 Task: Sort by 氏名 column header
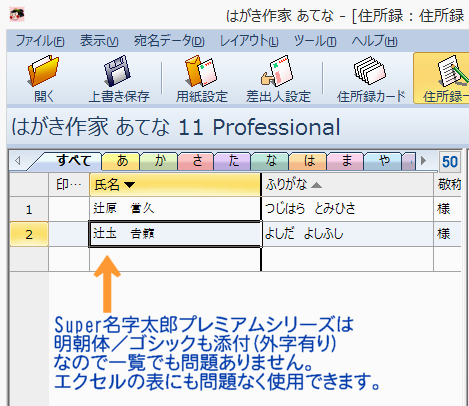tap(175, 184)
